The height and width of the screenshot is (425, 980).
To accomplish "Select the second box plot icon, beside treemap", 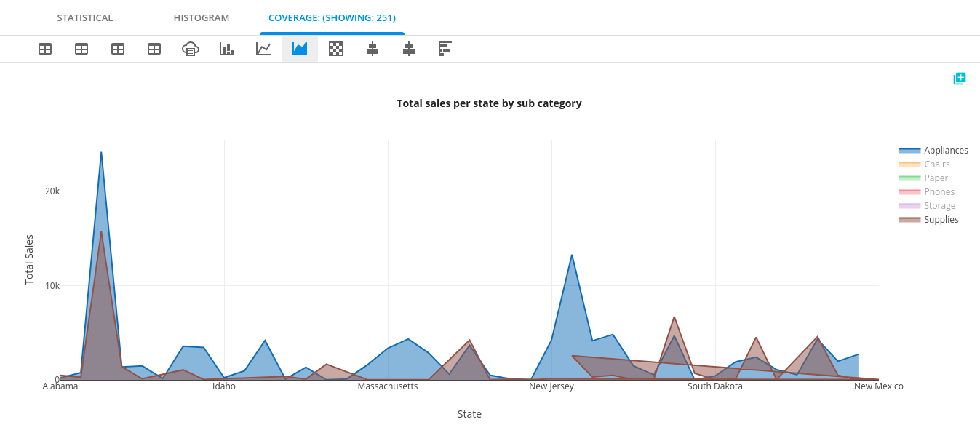I will click(409, 49).
